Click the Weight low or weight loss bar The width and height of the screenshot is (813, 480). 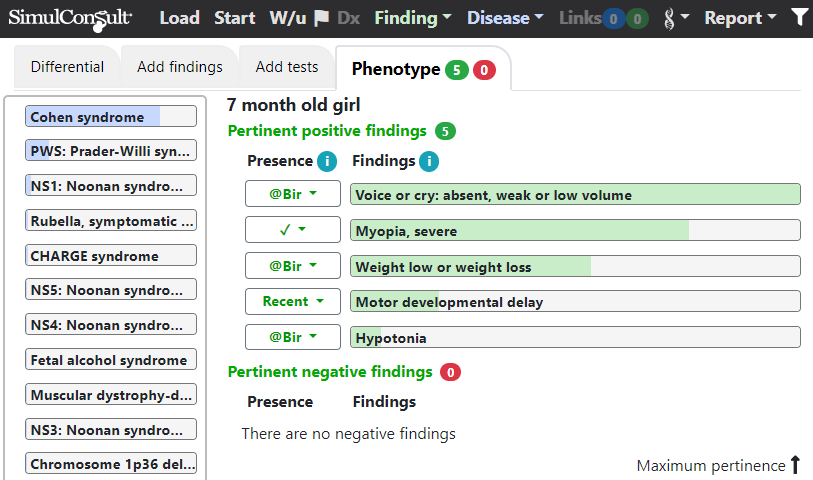coord(576,266)
